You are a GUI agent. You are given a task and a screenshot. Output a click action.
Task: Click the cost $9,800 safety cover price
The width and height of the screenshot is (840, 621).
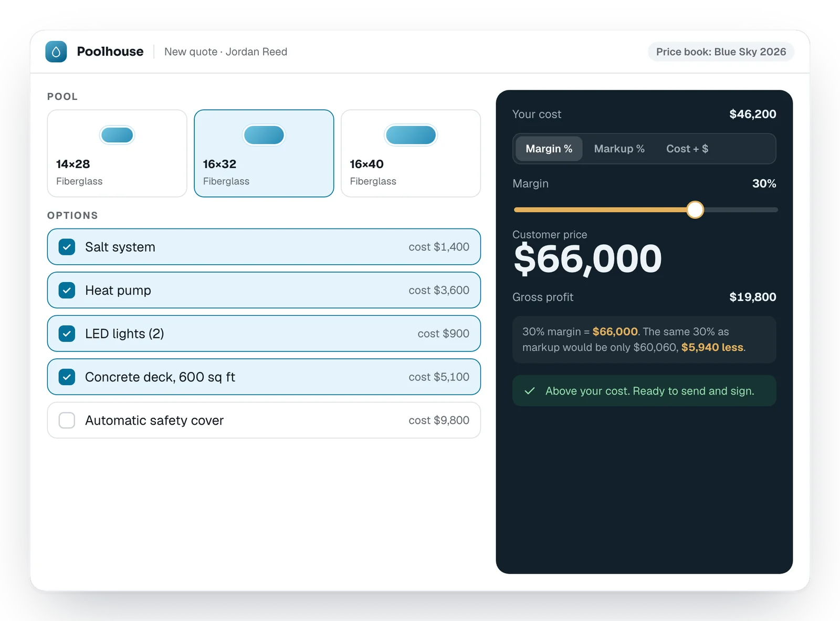pyautogui.click(x=439, y=420)
